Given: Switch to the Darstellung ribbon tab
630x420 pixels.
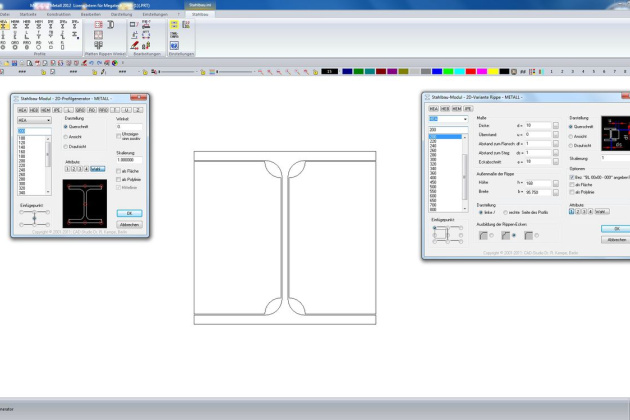Looking at the screenshot, I should tap(119, 15).
